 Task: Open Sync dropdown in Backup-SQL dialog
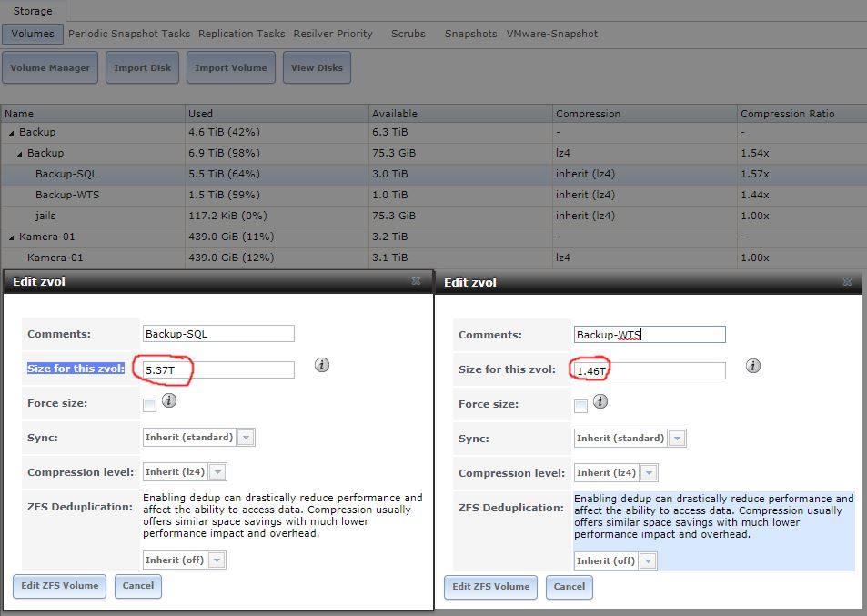246,438
